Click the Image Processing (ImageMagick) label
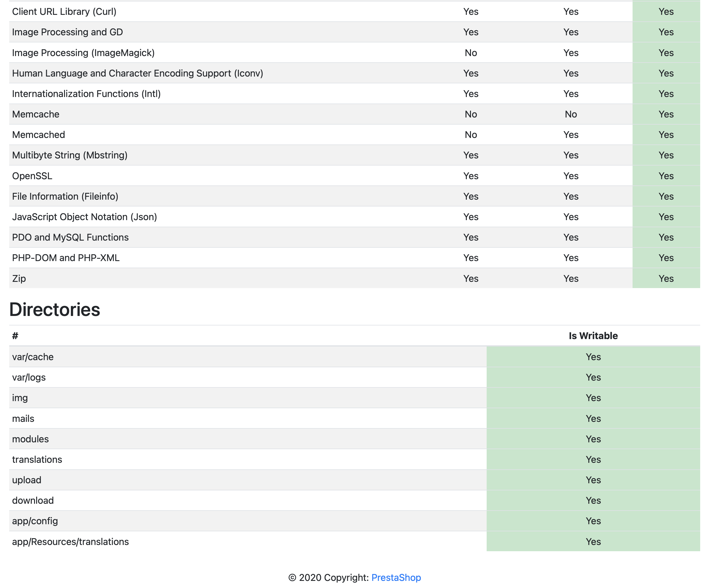The height and width of the screenshot is (588, 707). (83, 53)
